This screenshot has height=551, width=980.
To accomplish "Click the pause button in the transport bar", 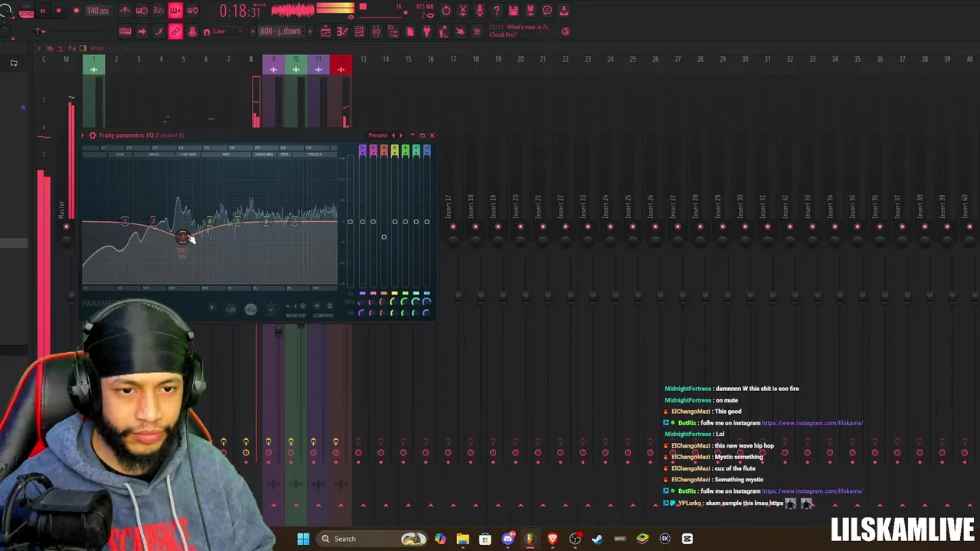I will pyautogui.click(x=42, y=11).
